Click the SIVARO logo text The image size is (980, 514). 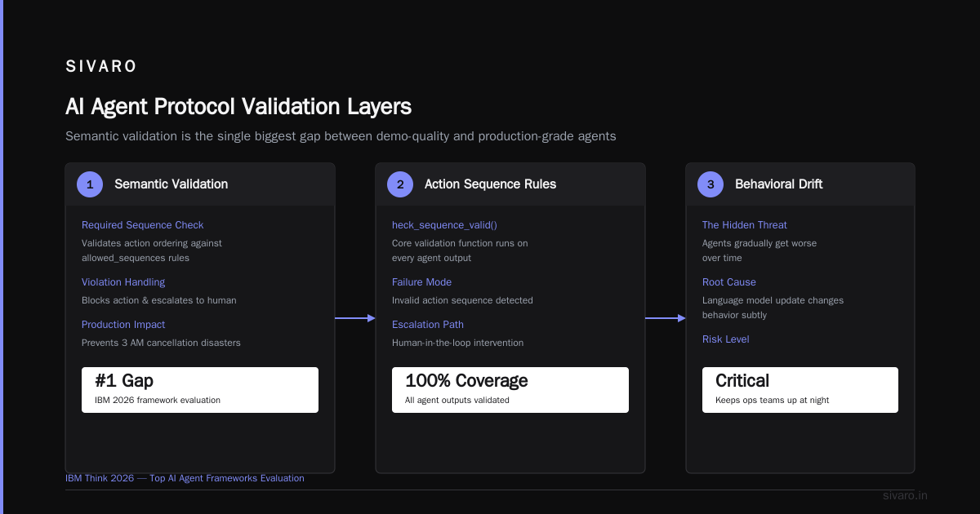[x=101, y=67]
